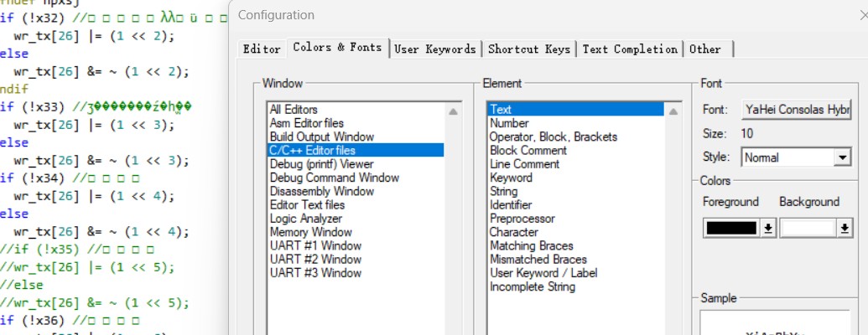Switch to the Editor tab
868x335 pixels.
pyautogui.click(x=262, y=49)
